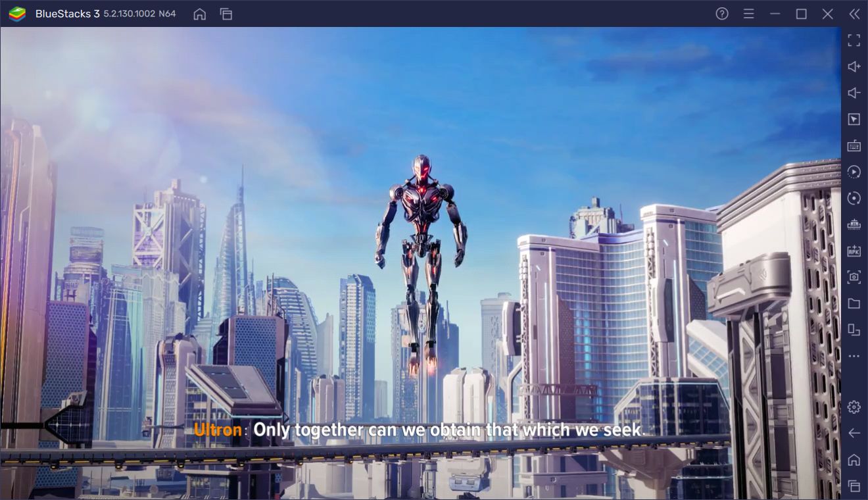This screenshot has height=500, width=868.
Task: Go back using the sidebar arrow
Action: point(854,433)
